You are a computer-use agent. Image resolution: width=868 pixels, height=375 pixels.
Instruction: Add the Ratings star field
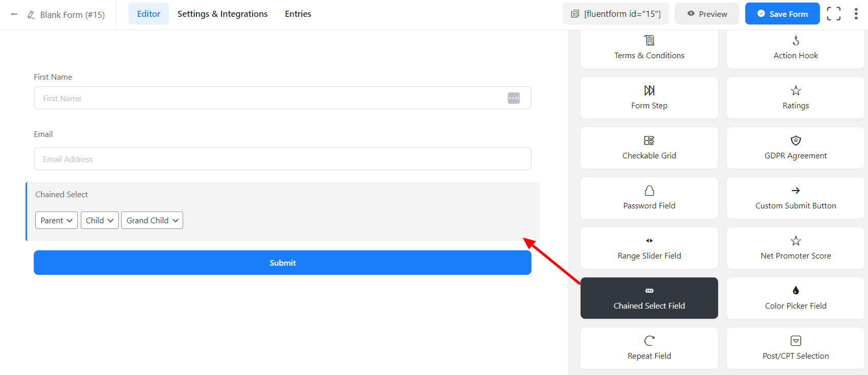tap(795, 98)
